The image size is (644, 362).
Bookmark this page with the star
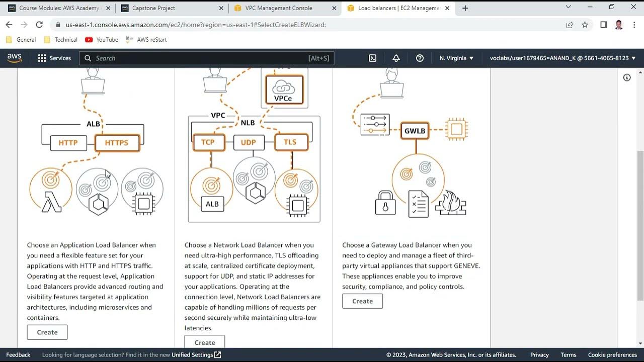pos(585,25)
